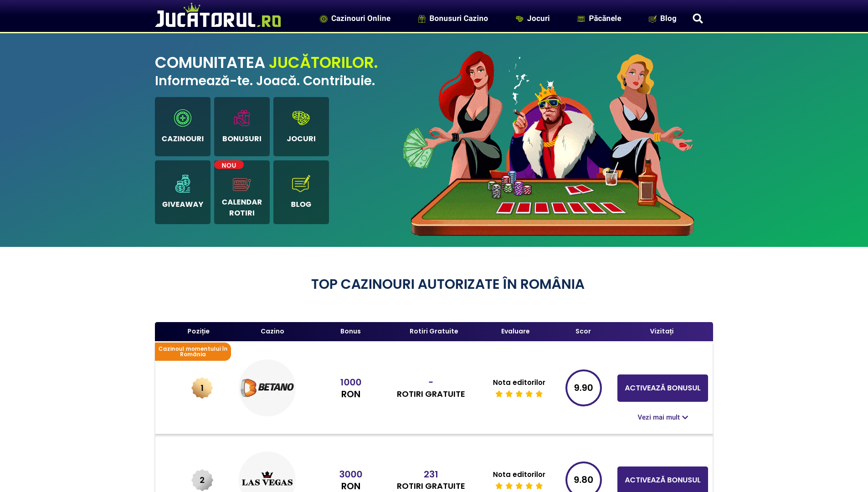Screen dimensions: 868x492
Task: Open the CALENDAR ROTIRI slot tile
Action: [242, 192]
